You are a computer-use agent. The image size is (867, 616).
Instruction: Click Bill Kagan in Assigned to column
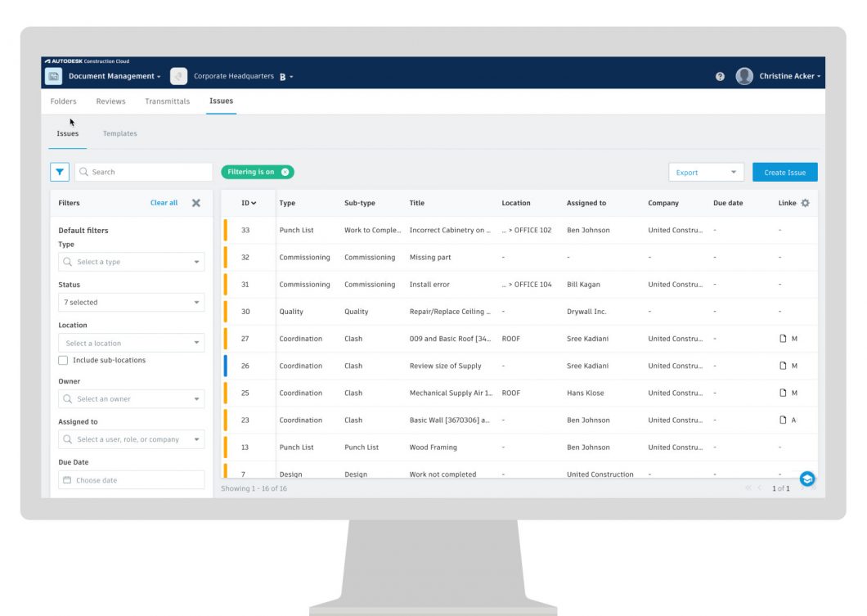tap(583, 284)
